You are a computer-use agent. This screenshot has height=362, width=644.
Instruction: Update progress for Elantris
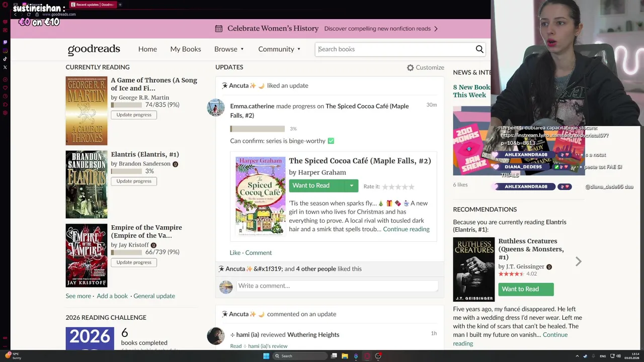click(x=134, y=181)
